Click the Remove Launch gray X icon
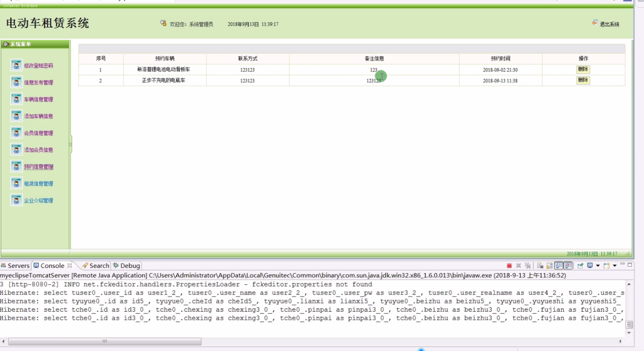The height and width of the screenshot is (351, 644). [x=519, y=266]
